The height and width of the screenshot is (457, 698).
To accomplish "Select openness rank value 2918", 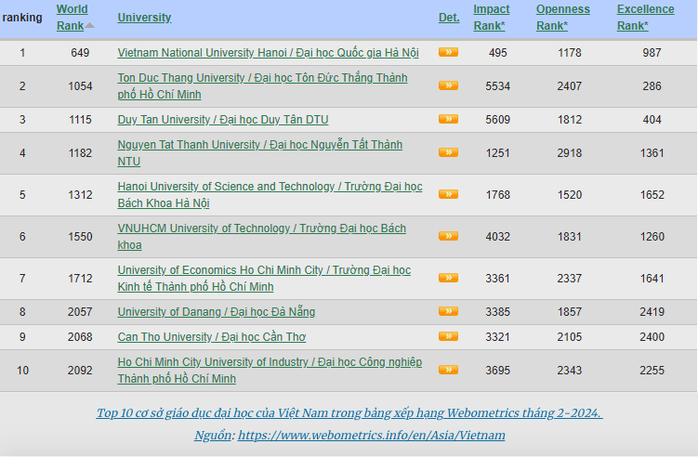I will [569, 153].
